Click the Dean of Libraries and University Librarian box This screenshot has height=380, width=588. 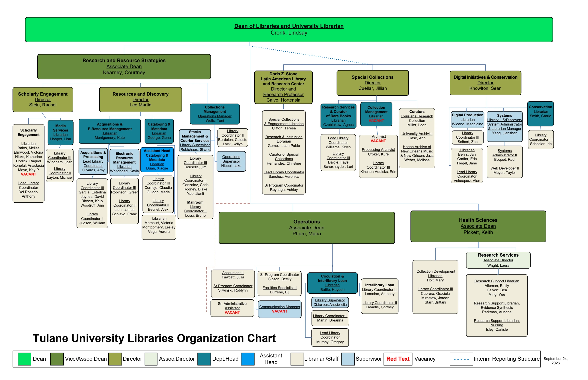pos(289,30)
